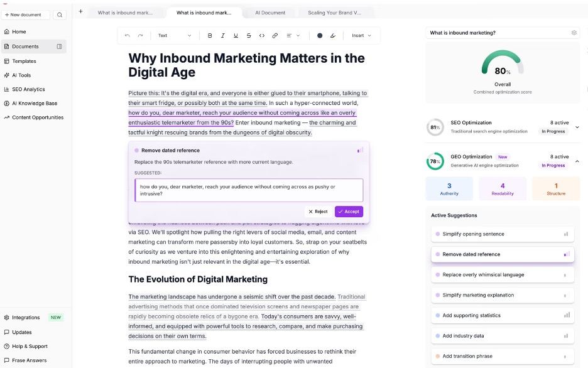The width and height of the screenshot is (588, 368).
Task: Click the 'Active Suggestions' header
Action: point(454,215)
